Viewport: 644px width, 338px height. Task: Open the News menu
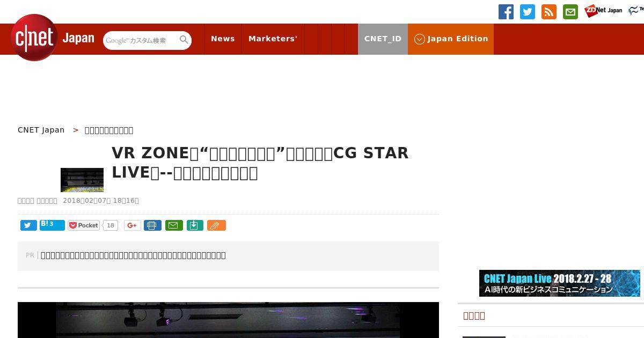point(223,39)
